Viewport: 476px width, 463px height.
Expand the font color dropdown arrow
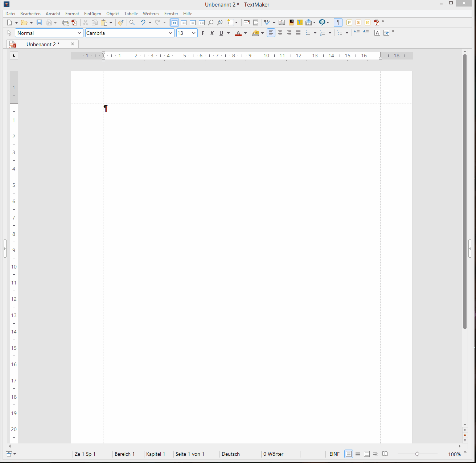point(245,33)
